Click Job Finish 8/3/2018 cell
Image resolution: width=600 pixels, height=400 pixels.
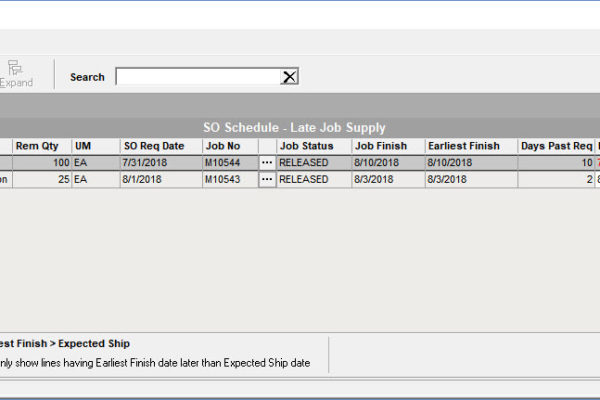click(388, 180)
